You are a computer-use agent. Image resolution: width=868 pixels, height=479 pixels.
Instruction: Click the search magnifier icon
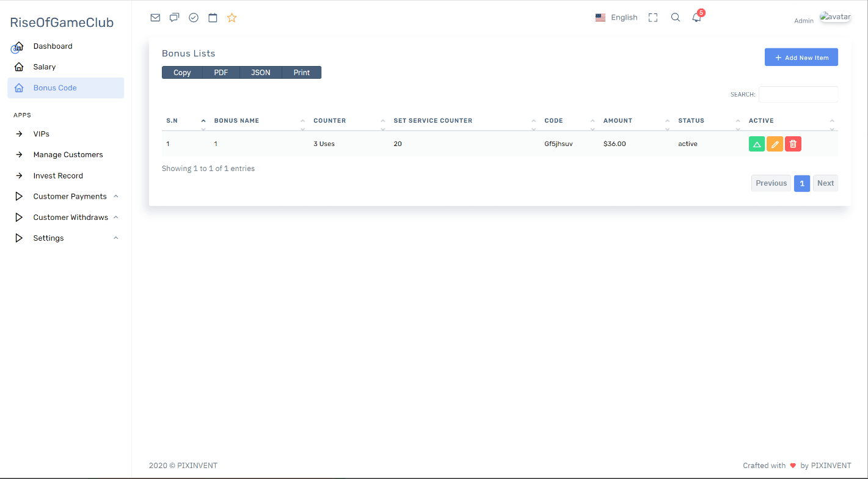point(675,18)
